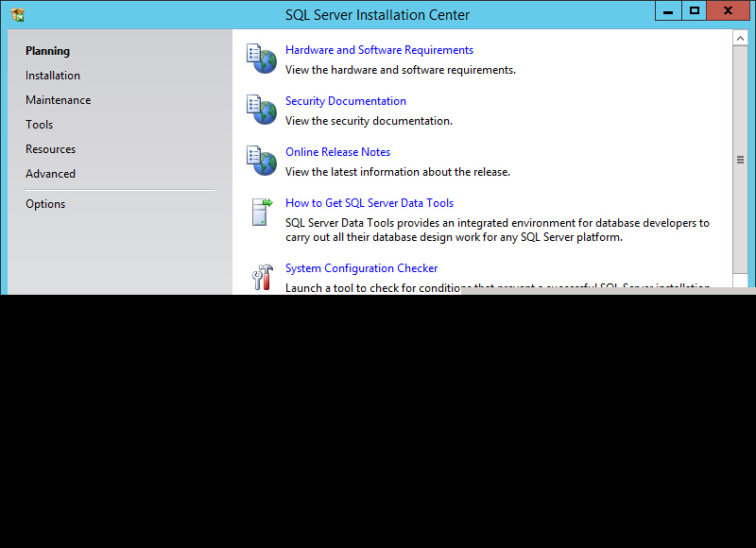Click the scrollbar up arrow
This screenshot has height=548, width=756.
point(740,38)
